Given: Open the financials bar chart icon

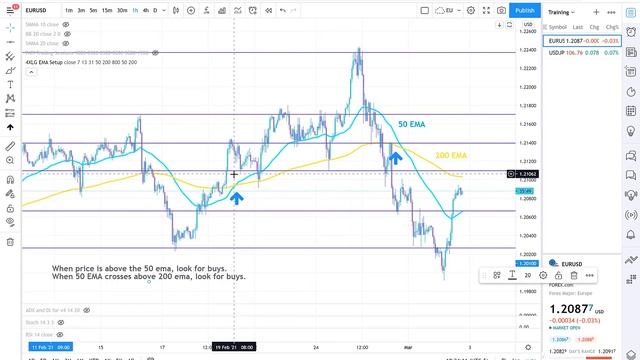Looking at the screenshot, I should pyautogui.click(x=222, y=11).
